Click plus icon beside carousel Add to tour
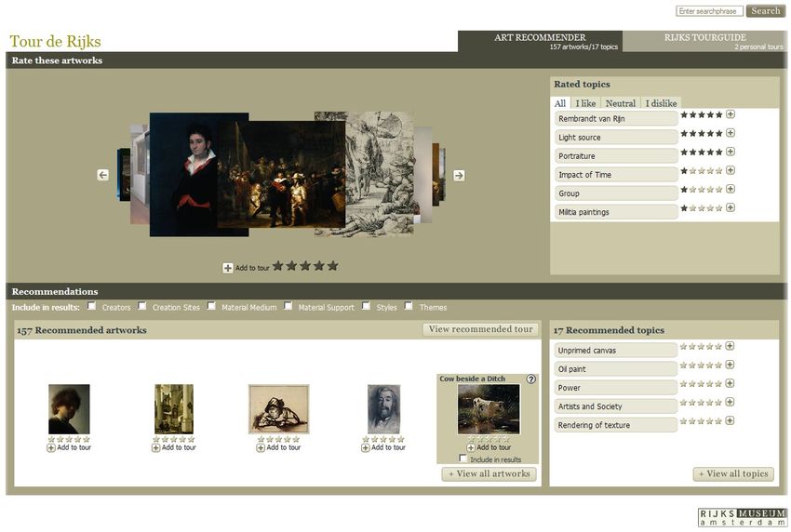791x532 pixels. 228,268
